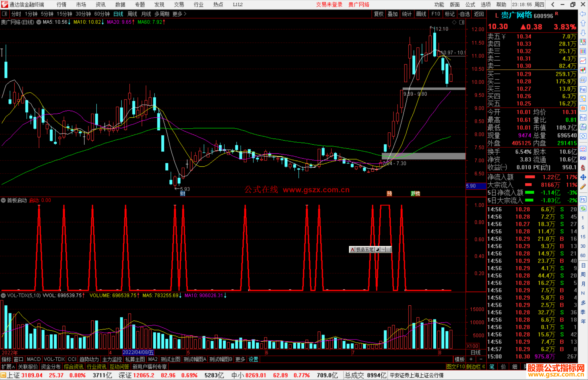Viewport: 588px width, 380px height.
Task: Open the 交易 menu
Action: [179, 5]
